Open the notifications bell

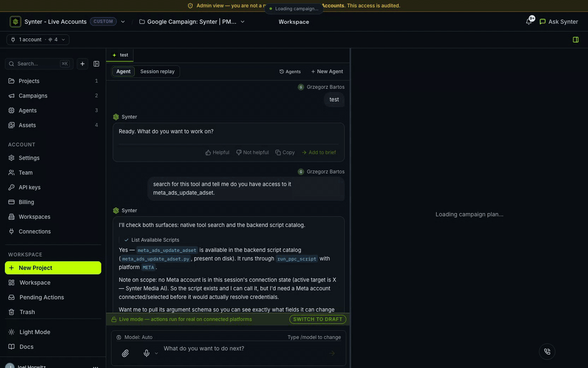(529, 22)
